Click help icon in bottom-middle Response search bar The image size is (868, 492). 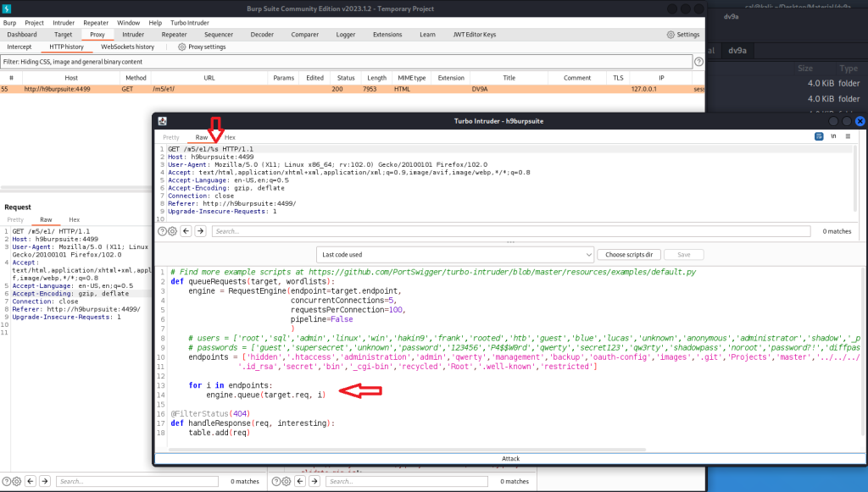click(275, 482)
